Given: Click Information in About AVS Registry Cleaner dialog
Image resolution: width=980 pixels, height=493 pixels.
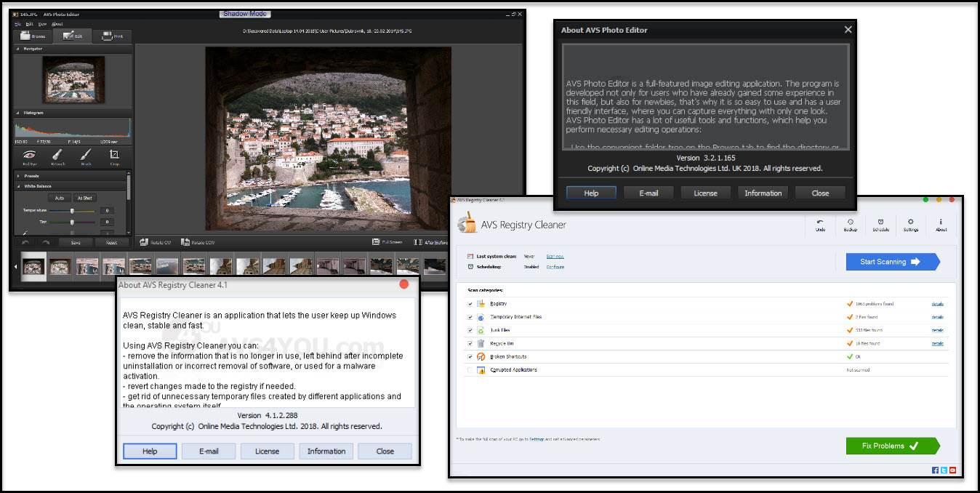Looking at the screenshot, I should coord(326,451).
